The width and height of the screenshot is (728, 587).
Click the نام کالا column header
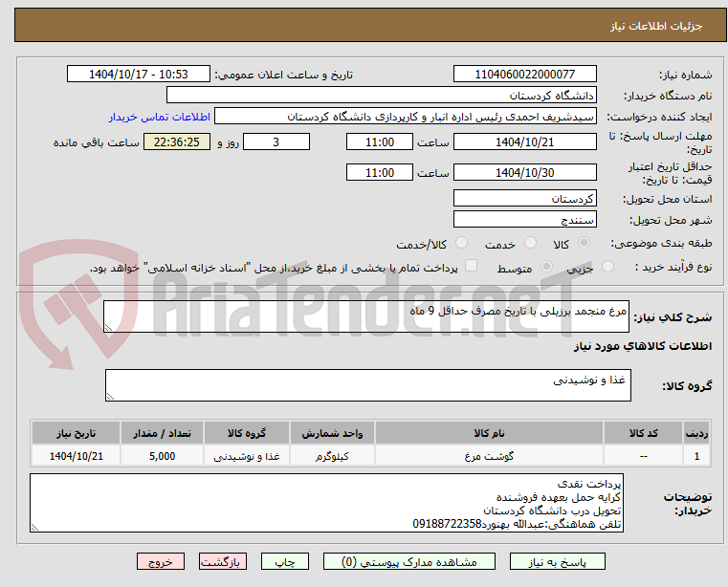coord(489,433)
